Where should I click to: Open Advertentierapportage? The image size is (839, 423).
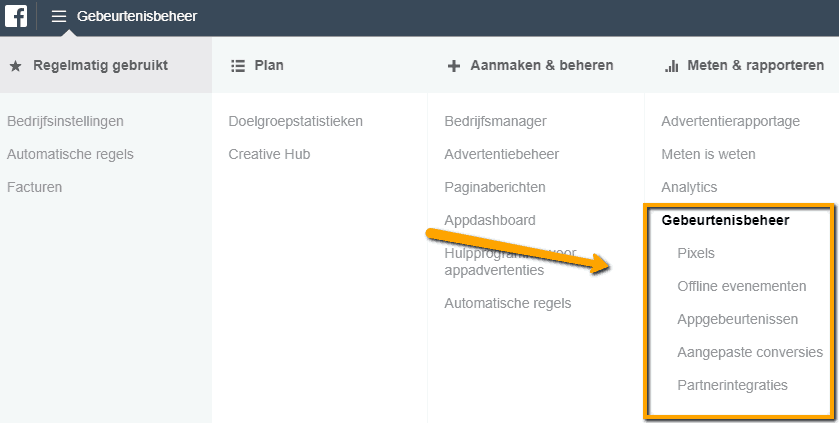pyautogui.click(x=730, y=121)
